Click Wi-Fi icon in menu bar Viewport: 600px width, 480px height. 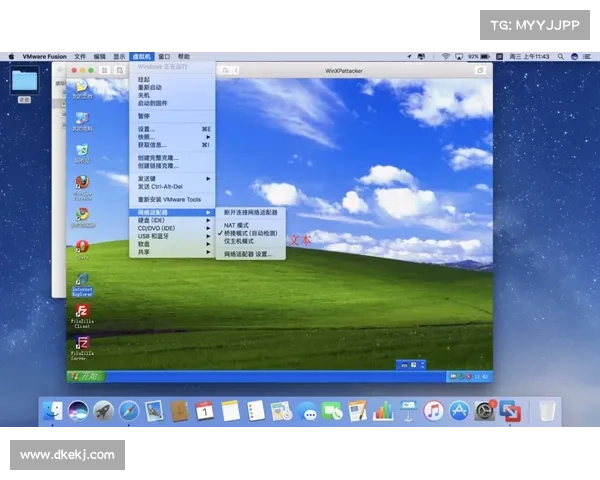(x=446, y=57)
